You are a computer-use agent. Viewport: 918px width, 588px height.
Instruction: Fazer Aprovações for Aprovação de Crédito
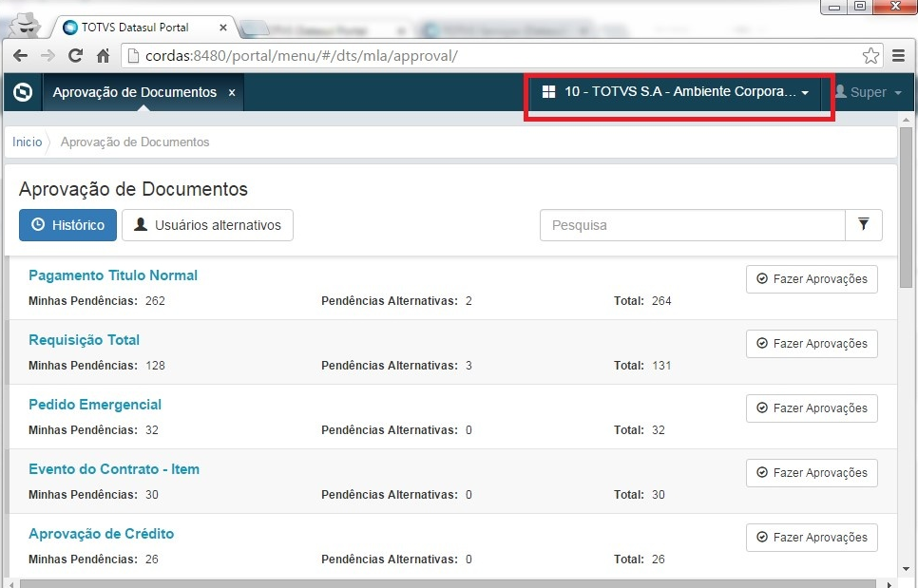(812, 537)
